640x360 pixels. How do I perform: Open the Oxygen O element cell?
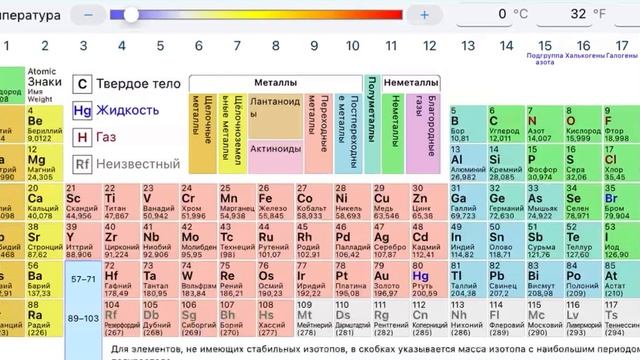(583, 124)
